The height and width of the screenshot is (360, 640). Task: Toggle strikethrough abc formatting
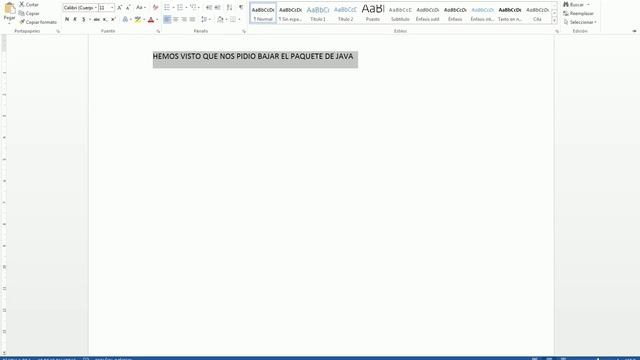point(97,19)
